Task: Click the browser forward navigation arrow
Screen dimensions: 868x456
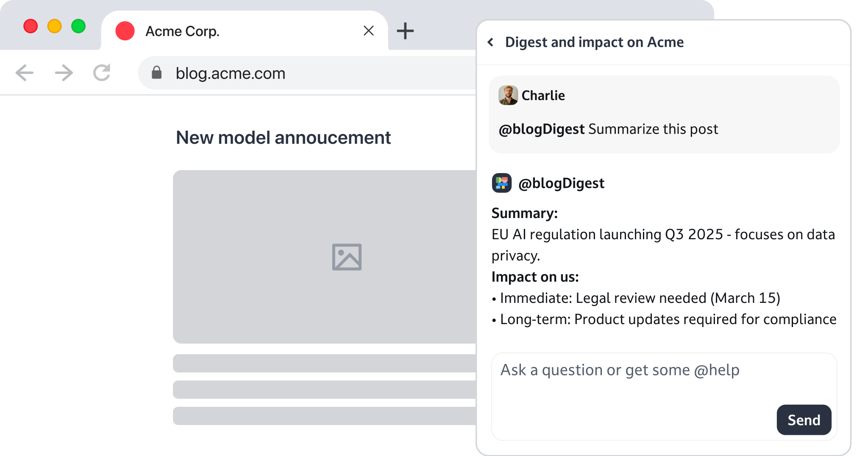Action: click(63, 73)
